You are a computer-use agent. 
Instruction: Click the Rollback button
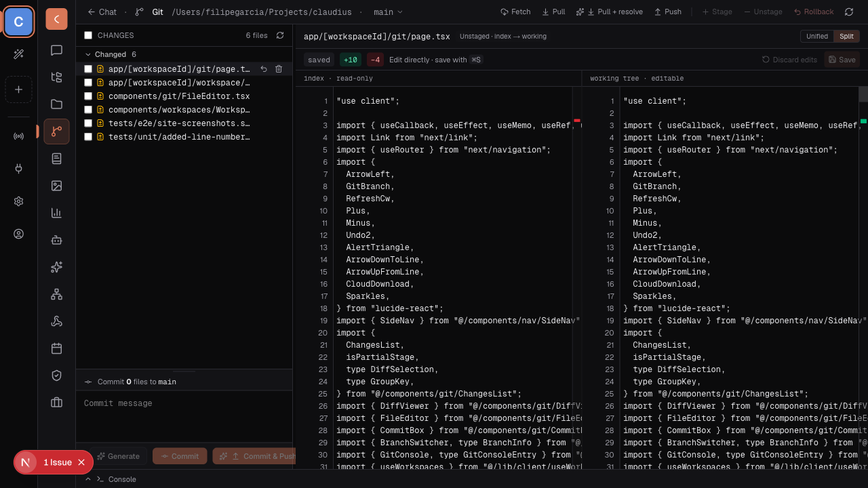pos(814,12)
